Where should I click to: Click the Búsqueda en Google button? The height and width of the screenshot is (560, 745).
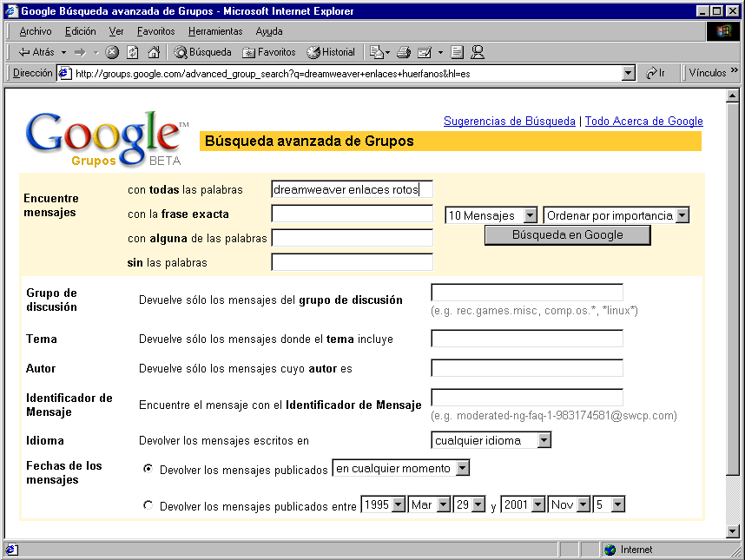pyautogui.click(x=568, y=235)
